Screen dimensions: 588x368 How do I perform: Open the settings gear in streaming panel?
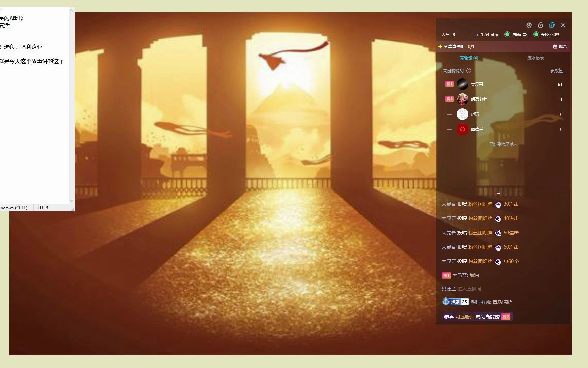click(x=529, y=25)
